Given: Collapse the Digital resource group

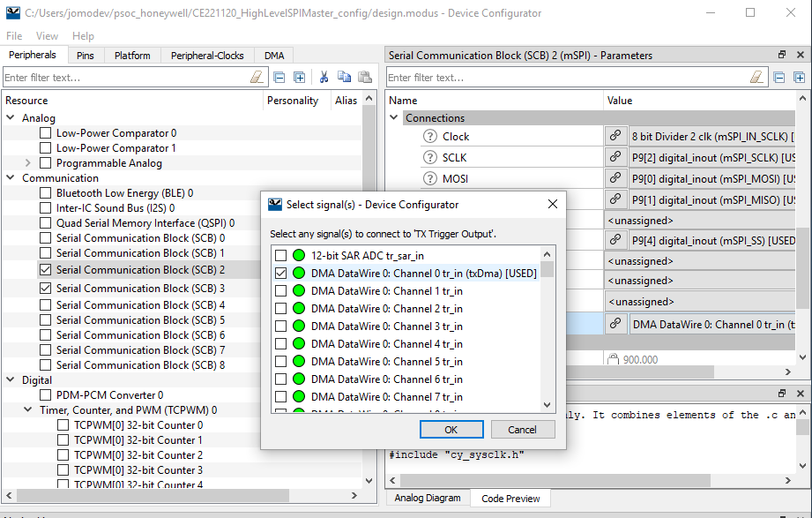Looking at the screenshot, I should (x=11, y=379).
